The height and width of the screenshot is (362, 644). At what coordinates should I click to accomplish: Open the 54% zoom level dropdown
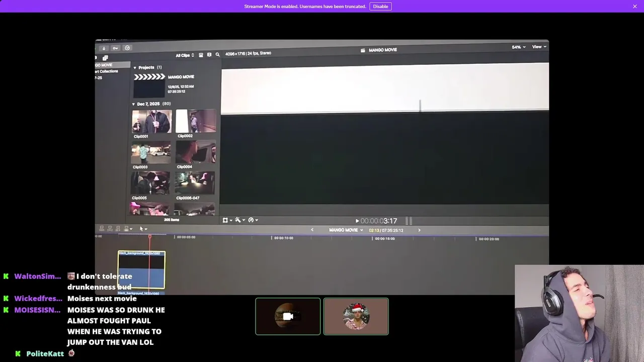519,47
